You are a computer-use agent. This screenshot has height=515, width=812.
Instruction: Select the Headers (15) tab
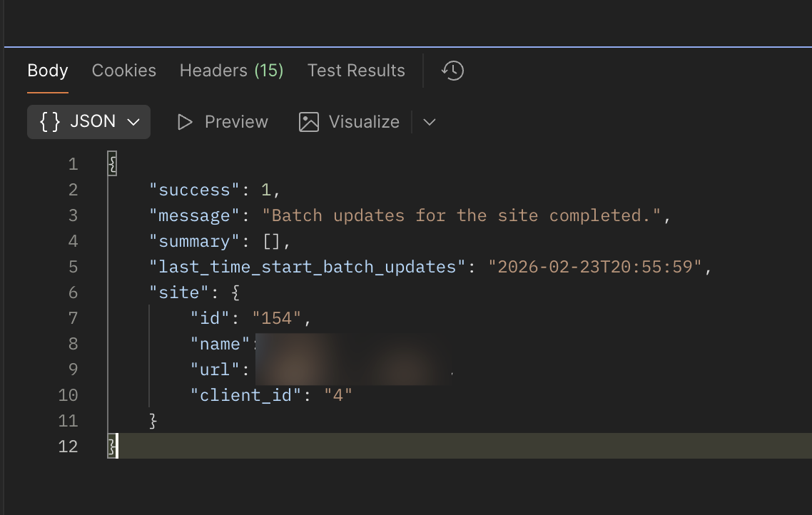coord(231,71)
